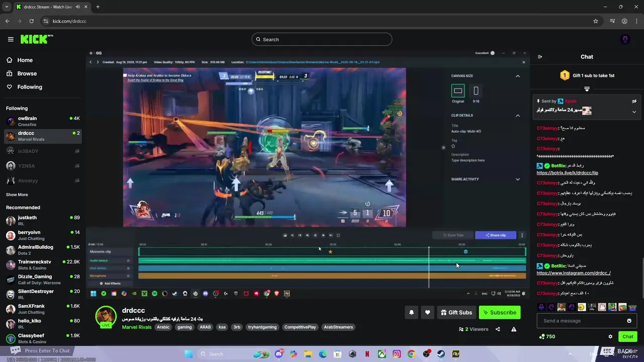This screenshot has width=644, height=362.
Task: Toggle notifications bell for drdccc
Action: pyautogui.click(x=412, y=312)
